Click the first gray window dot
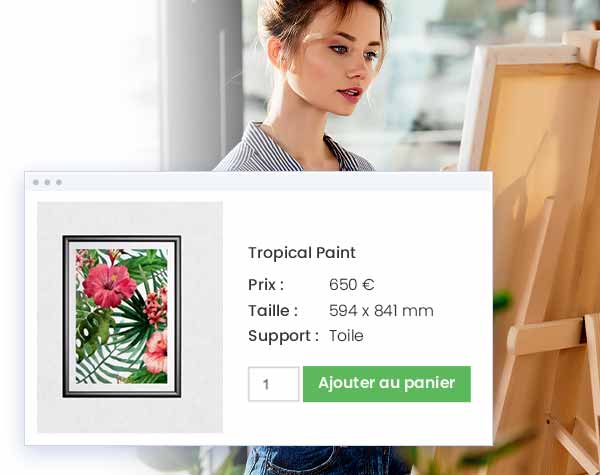Screen dimensions: 600x475 point(36,182)
